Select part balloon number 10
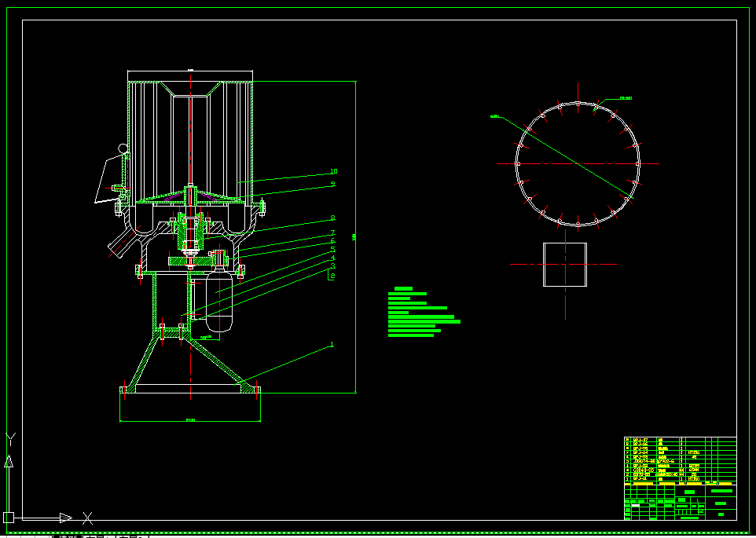756x538 pixels. pos(334,171)
